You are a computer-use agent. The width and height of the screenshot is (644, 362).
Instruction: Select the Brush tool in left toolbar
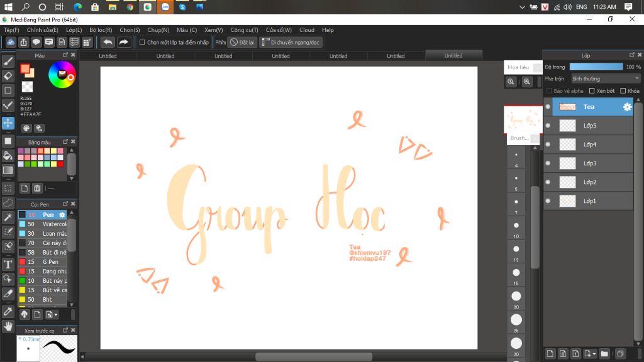click(8, 61)
